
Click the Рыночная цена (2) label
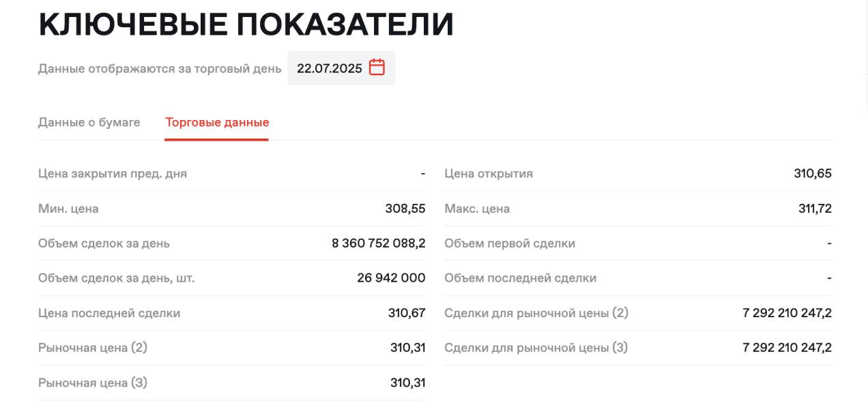point(93,348)
